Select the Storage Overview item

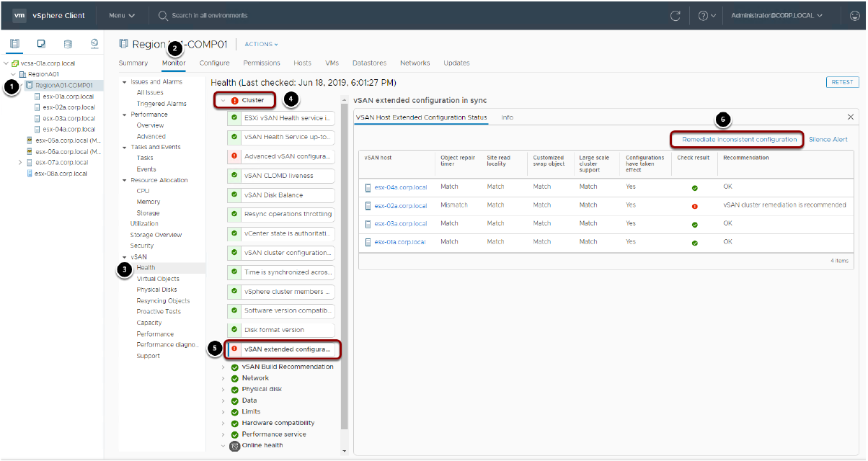pos(156,235)
